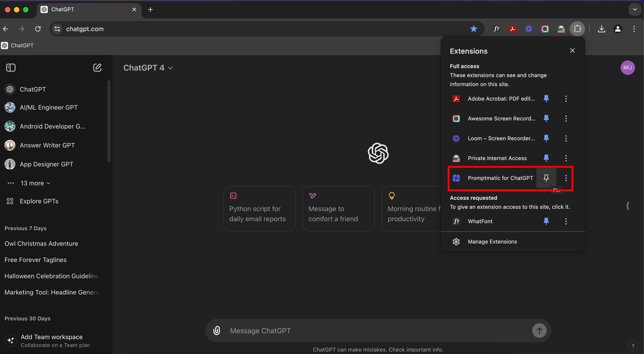The height and width of the screenshot is (354, 644).
Task: Open ChatGPT 4 model dropdown
Action: pyautogui.click(x=148, y=68)
